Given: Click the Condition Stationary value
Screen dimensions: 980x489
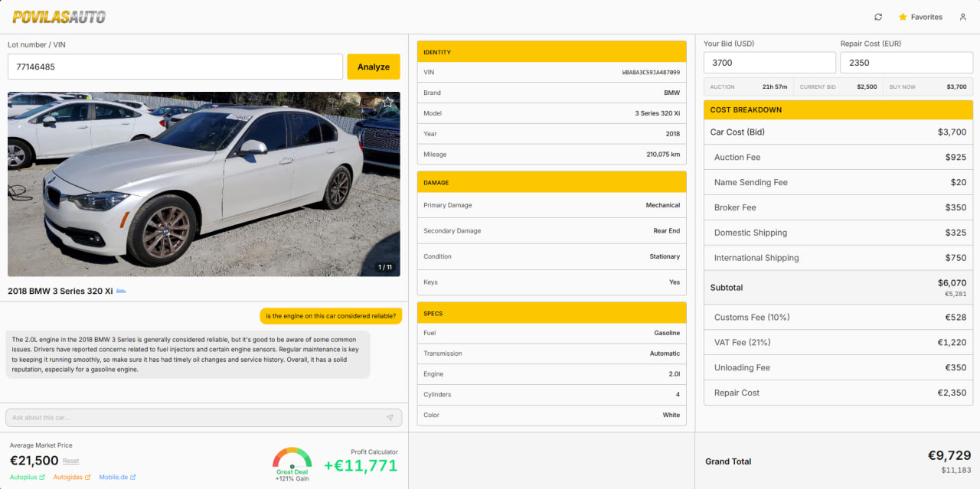Looking at the screenshot, I should 665,256.
